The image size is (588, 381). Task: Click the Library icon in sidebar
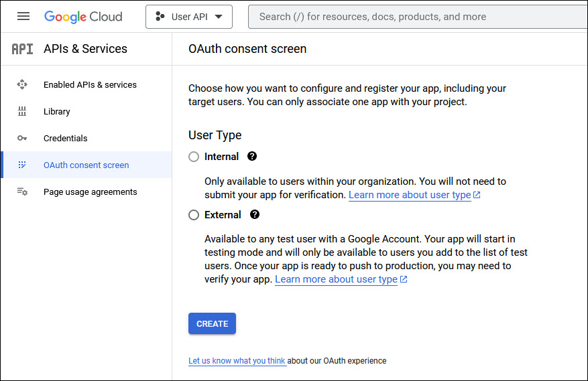pyautogui.click(x=22, y=112)
